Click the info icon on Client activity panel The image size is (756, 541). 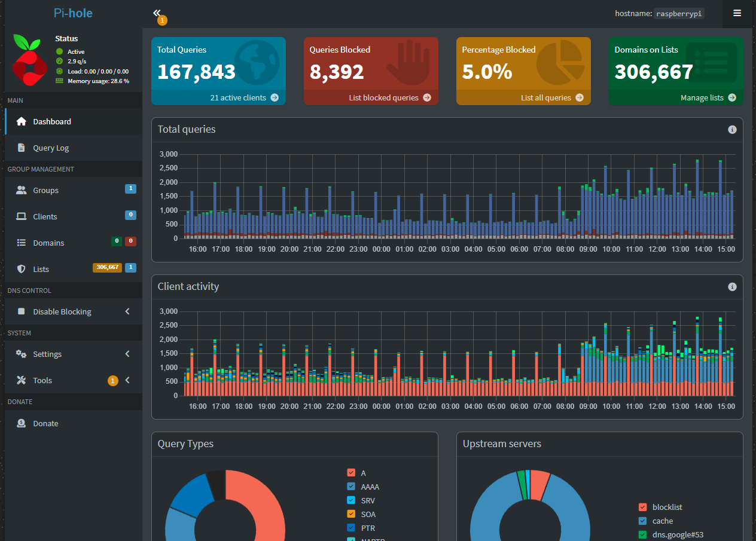732,286
